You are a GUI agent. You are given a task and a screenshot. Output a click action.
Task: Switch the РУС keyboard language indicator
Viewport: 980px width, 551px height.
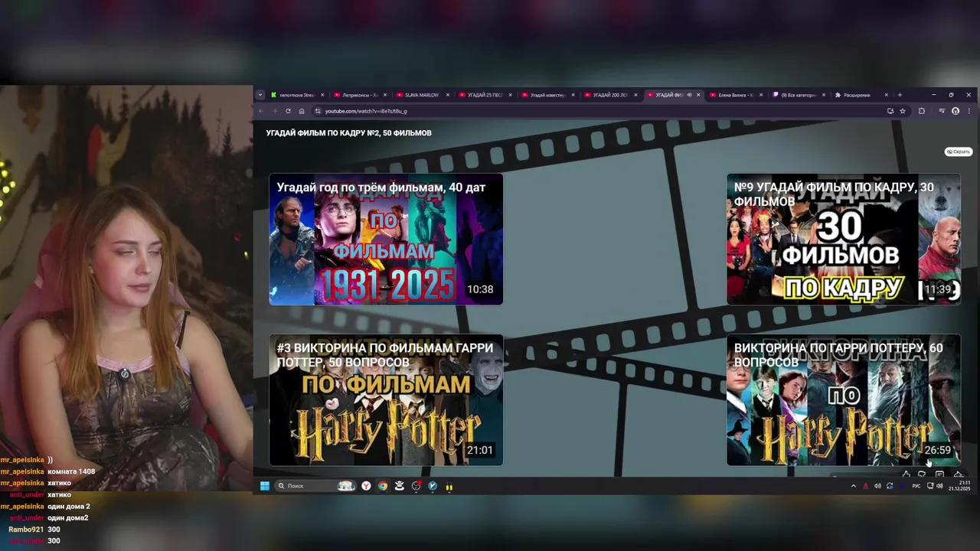(916, 486)
